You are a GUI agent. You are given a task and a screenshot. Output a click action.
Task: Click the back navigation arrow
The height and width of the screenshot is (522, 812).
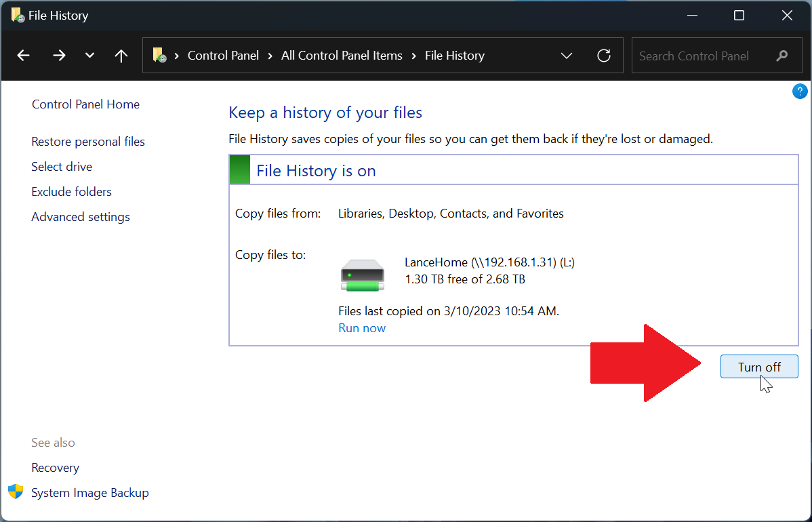[x=23, y=56]
